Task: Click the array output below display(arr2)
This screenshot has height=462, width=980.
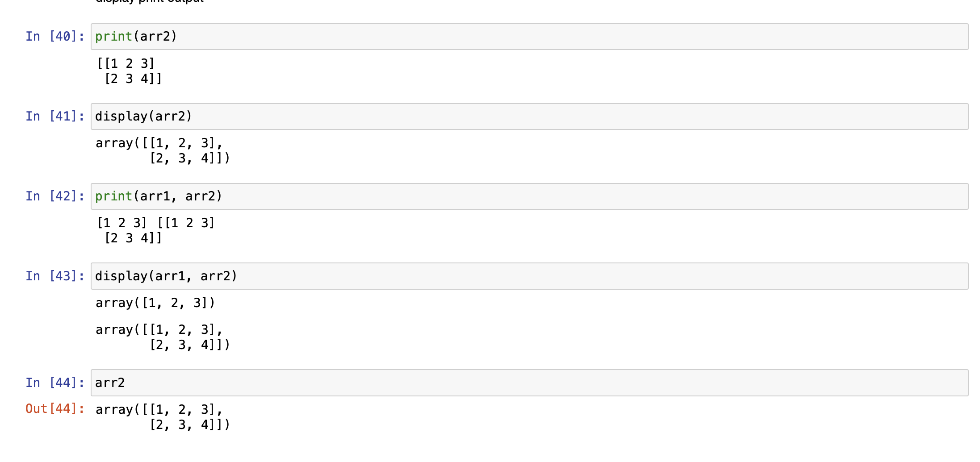Action: click(163, 151)
